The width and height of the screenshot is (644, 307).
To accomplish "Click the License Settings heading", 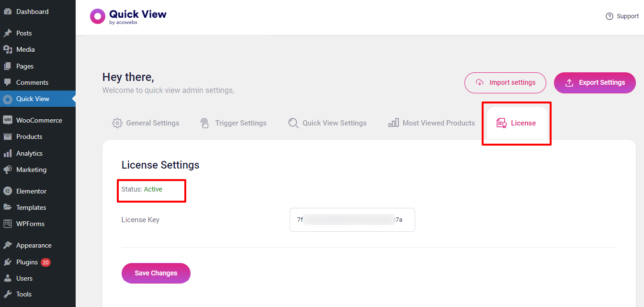I will click(x=160, y=165).
